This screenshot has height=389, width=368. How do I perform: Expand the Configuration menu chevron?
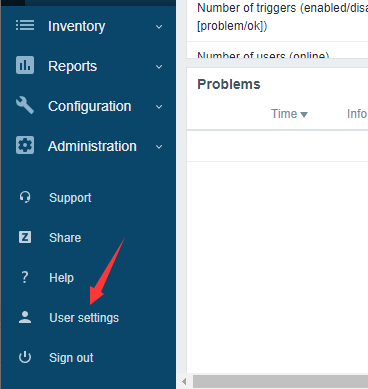[159, 107]
